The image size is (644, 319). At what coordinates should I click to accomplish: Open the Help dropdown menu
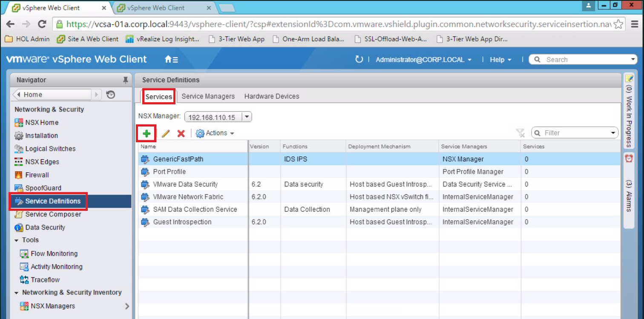(x=500, y=60)
